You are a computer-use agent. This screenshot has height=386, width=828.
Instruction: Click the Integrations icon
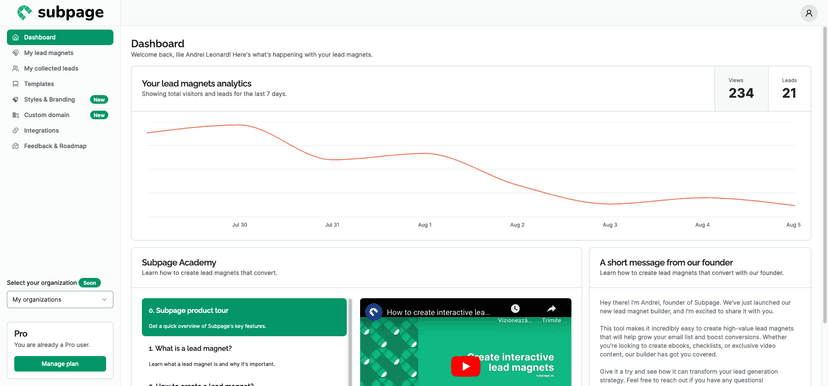pyautogui.click(x=15, y=130)
